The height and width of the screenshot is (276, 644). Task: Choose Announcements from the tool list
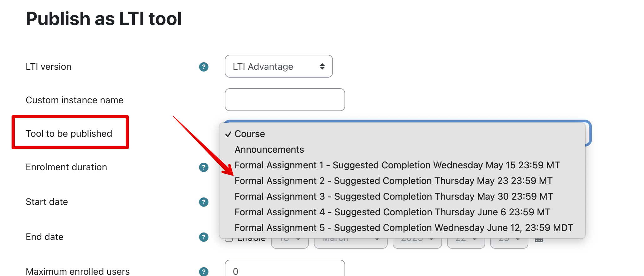click(x=269, y=150)
